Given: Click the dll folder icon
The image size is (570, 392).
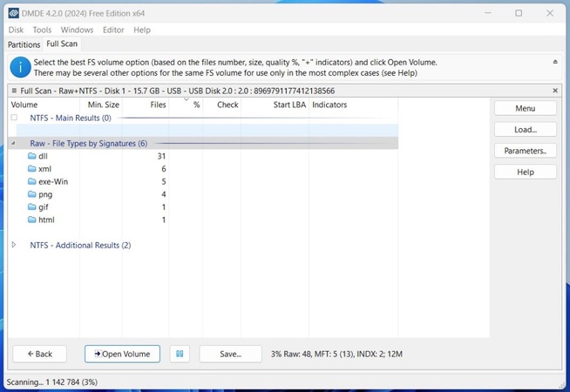Looking at the screenshot, I should pyautogui.click(x=32, y=156).
